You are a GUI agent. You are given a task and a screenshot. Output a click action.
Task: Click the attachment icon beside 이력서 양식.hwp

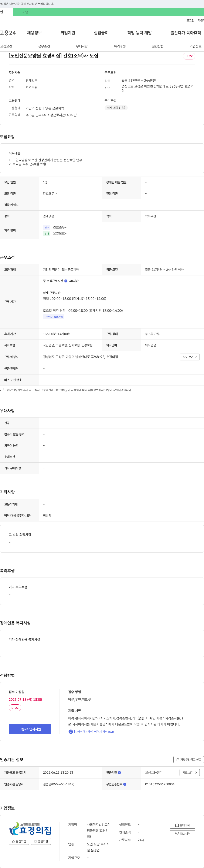pyautogui.click(x=71, y=731)
